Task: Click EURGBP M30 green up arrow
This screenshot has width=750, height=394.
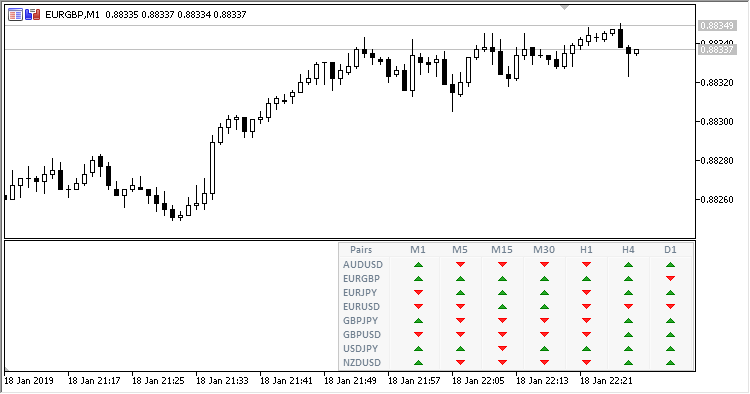Action: 544,278
